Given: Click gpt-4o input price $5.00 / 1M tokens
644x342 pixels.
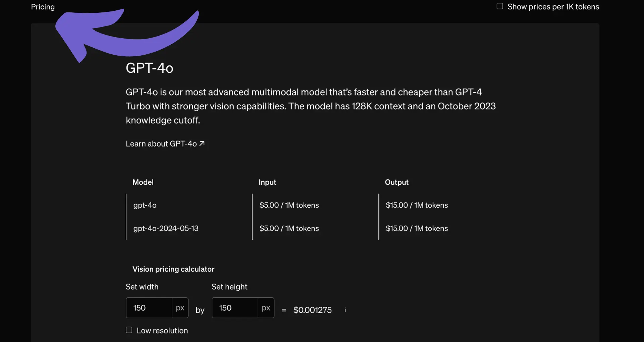Looking at the screenshot, I should [x=289, y=205].
